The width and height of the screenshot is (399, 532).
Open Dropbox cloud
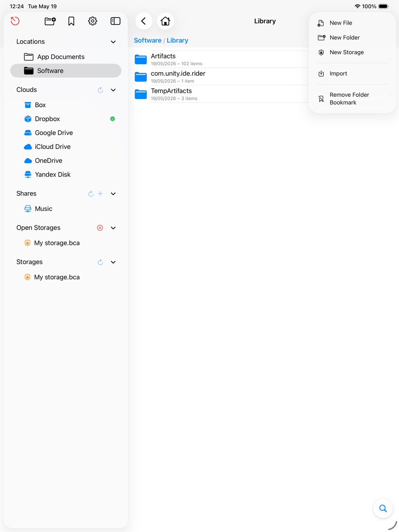pyautogui.click(x=66, y=119)
